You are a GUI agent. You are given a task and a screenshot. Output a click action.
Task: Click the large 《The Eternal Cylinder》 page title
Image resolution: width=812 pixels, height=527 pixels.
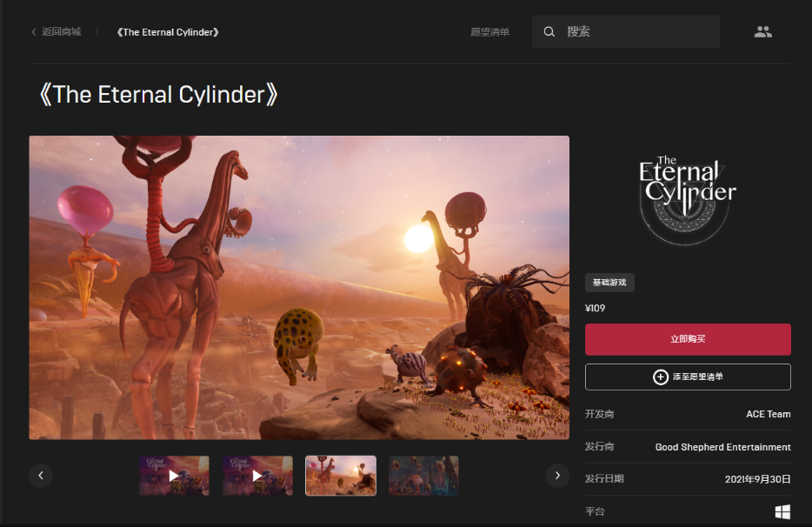coord(158,95)
